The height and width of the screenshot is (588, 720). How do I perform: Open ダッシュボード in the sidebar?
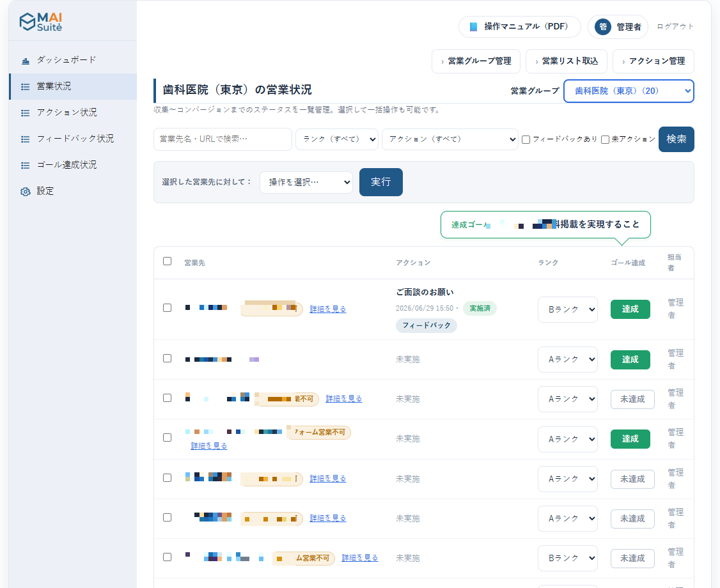pyautogui.click(x=72, y=60)
